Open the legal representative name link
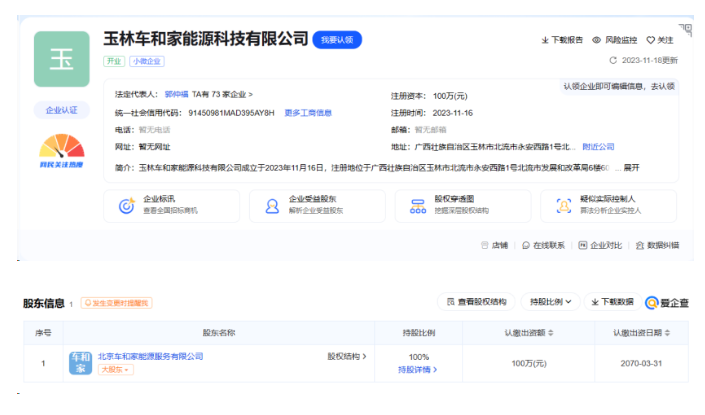 (x=176, y=94)
